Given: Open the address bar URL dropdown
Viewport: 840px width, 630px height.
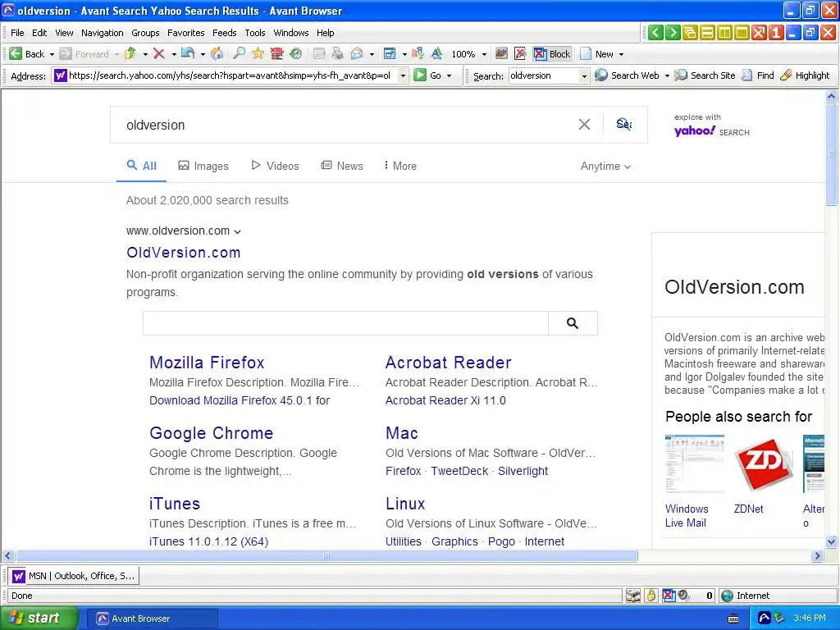Looking at the screenshot, I should pyautogui.click(x=403, y=75).
